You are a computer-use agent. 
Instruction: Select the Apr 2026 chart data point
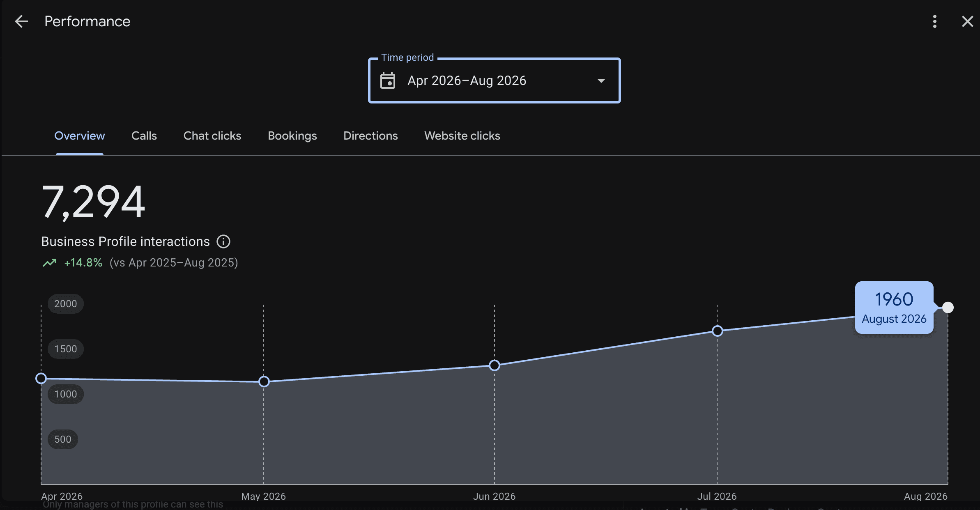click(41, 378)
